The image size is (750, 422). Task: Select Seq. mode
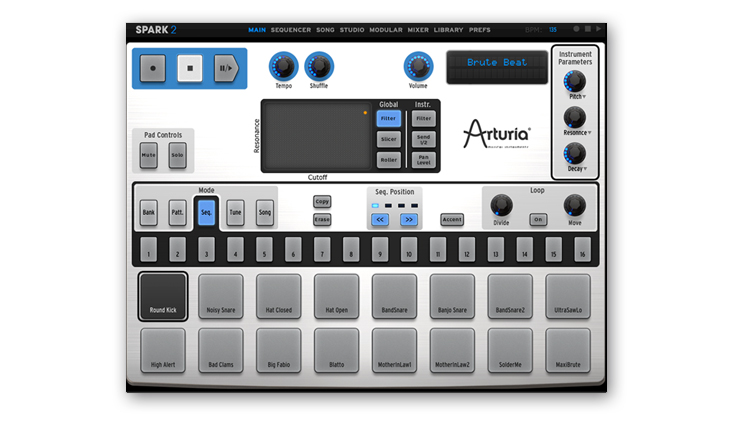(x=207, y=212)
